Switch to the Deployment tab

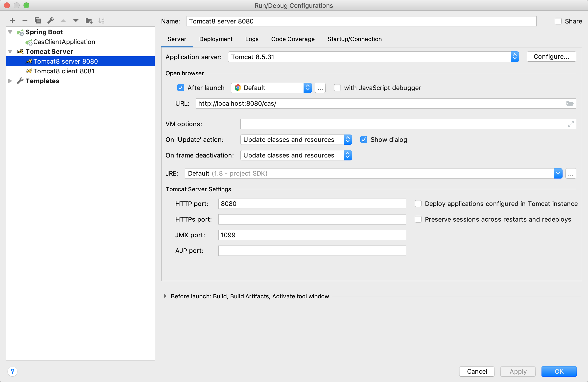(216, 39)
